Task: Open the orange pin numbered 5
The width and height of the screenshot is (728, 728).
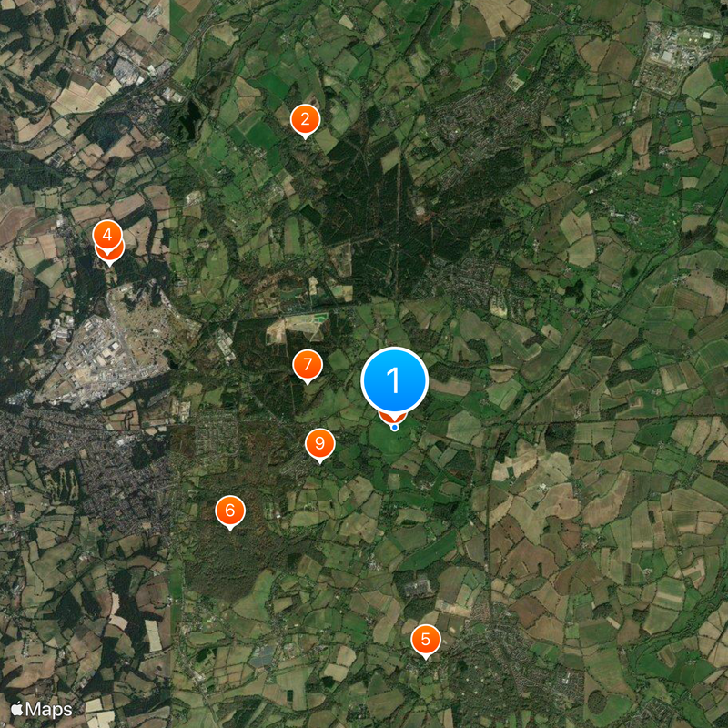Action: [x=425, y=640]
